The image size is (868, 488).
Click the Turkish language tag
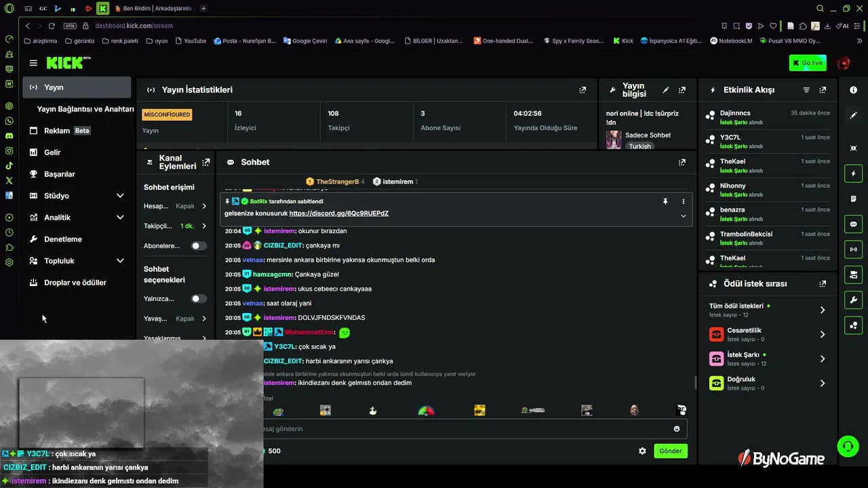click(639, 146)
